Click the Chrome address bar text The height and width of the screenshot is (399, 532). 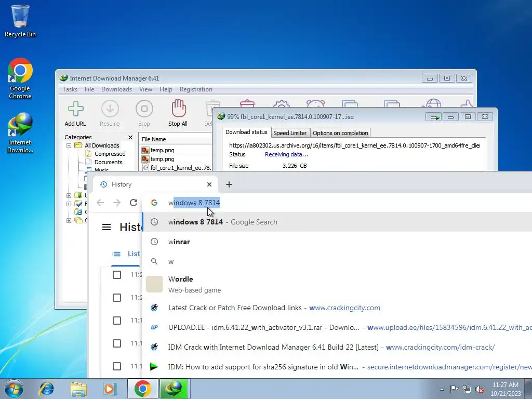(194, 203)
